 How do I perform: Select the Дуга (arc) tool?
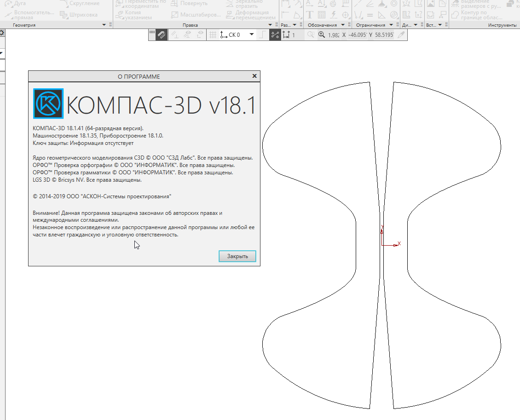[15, 3]
